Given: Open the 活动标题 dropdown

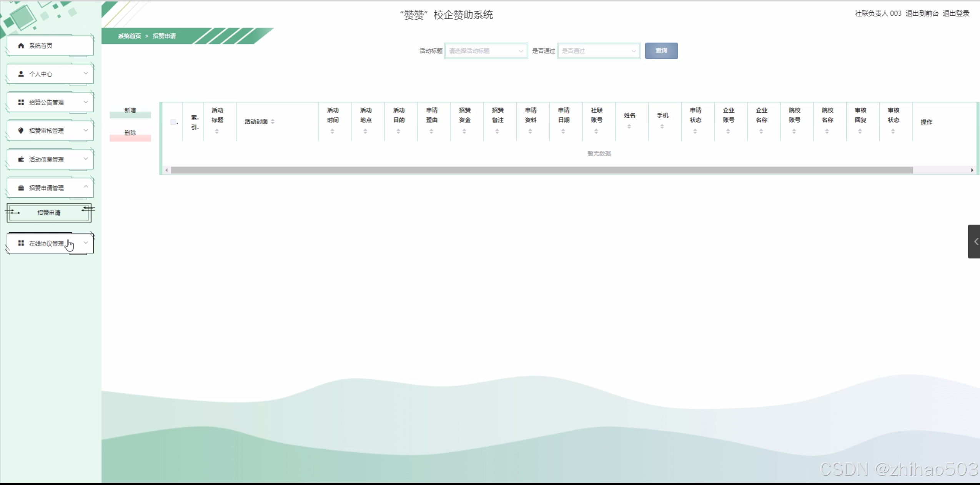Looking at the screenshot, I should pos(486,51).
